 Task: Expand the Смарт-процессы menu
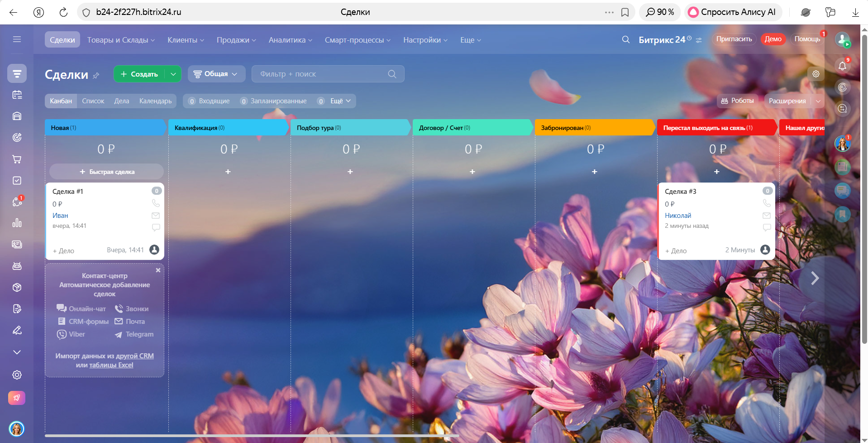tap(358, 40)
